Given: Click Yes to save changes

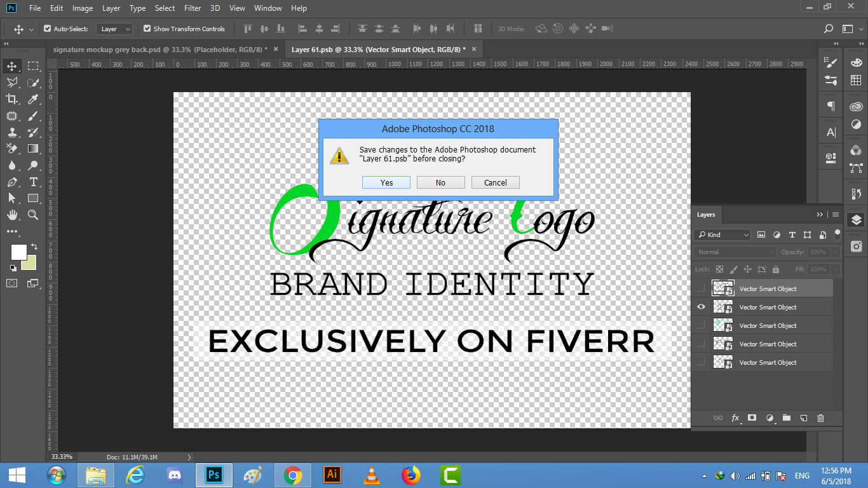Looking at the screenshot, I should (x=386, y=182).
